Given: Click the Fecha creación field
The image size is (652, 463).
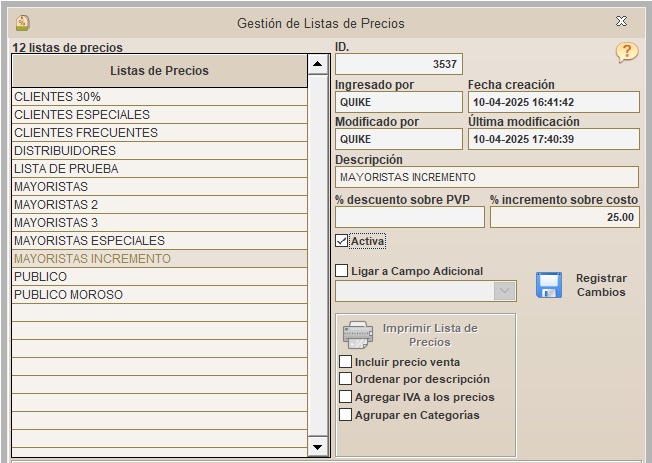Looking at the screenshot, I should [554, 102].
